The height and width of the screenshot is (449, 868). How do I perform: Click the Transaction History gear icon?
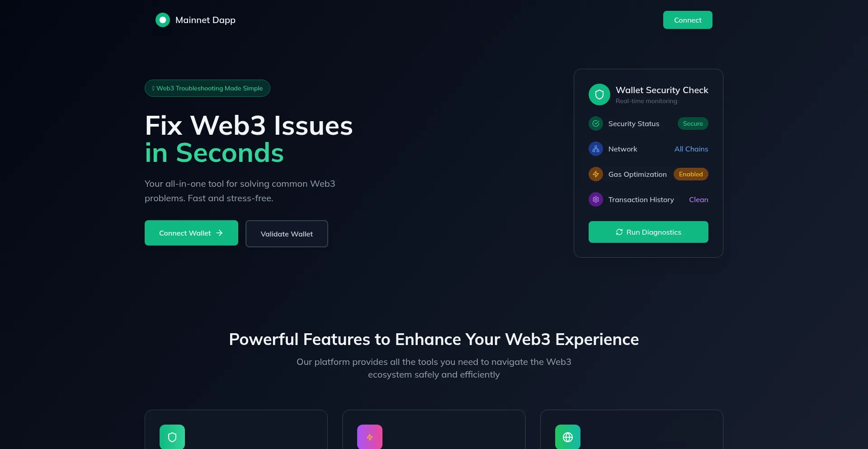coord(596,199)
